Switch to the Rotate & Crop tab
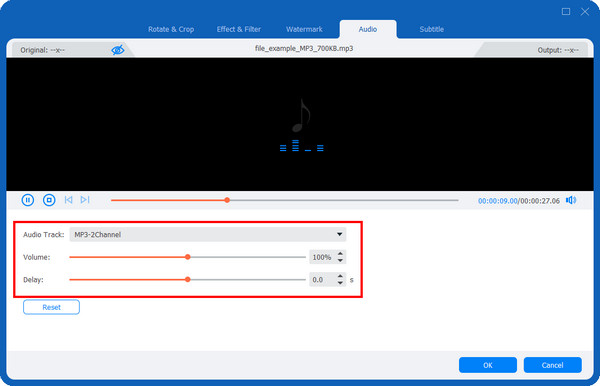This screenshot has width=600, height=386. (171, 29)
